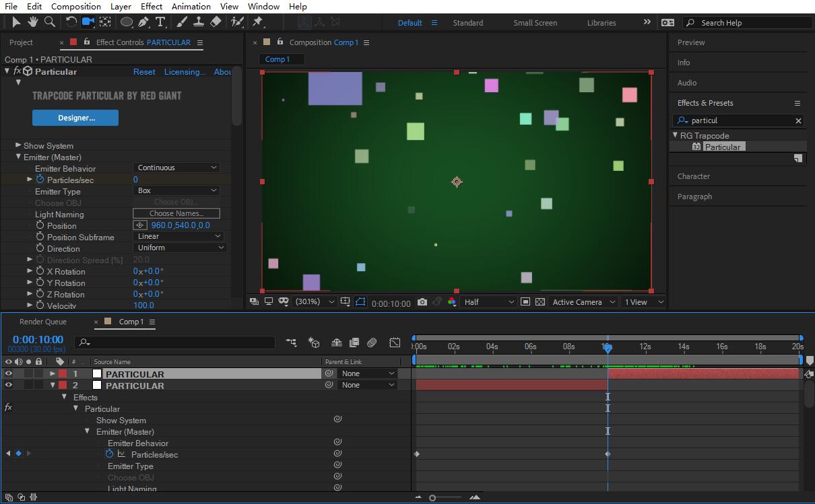The image size is (815, 504).
Task: Expand the Show System group
Action: tap(18, 145)
